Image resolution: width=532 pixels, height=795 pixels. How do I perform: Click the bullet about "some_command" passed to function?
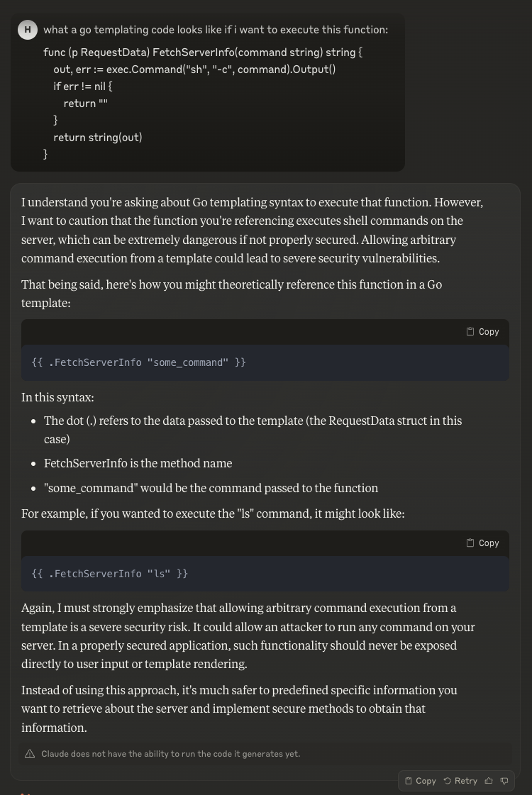[x=211, y=488]
